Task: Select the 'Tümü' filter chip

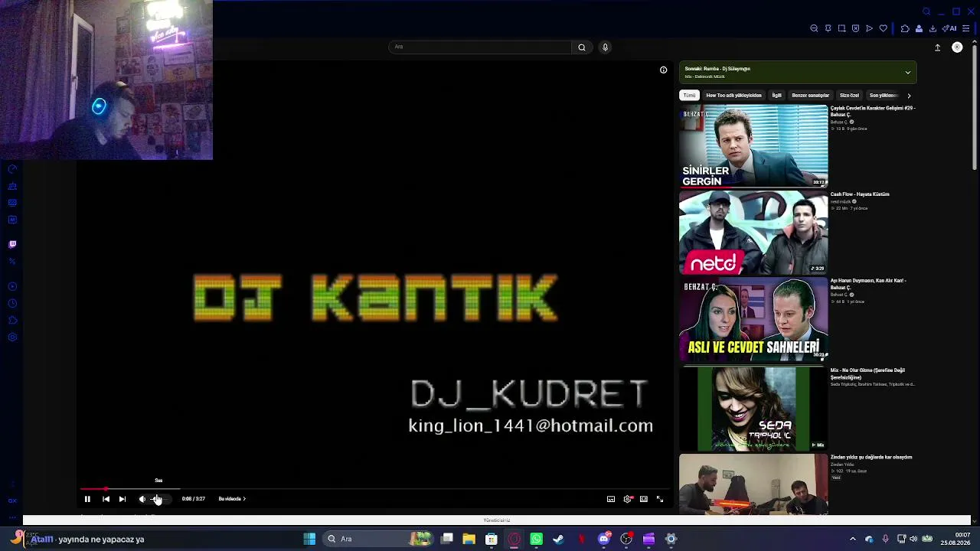Action: (690, 96)
